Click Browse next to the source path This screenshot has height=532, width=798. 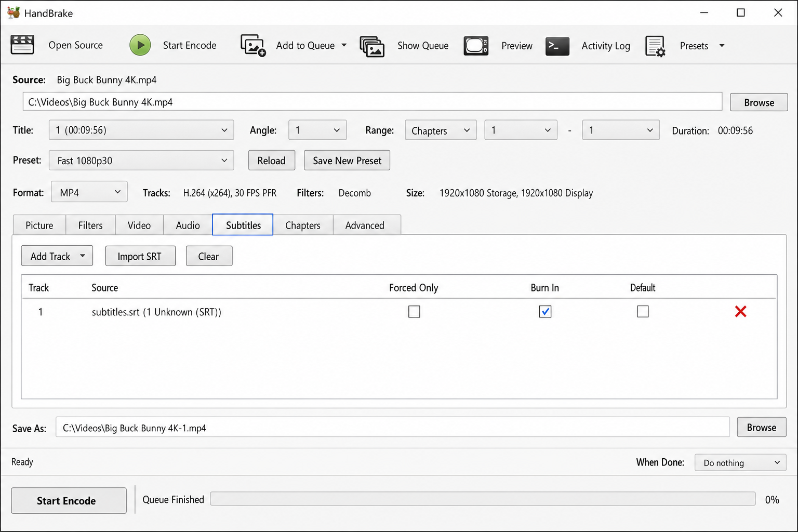pyautogui.click(x=759, y=102)
